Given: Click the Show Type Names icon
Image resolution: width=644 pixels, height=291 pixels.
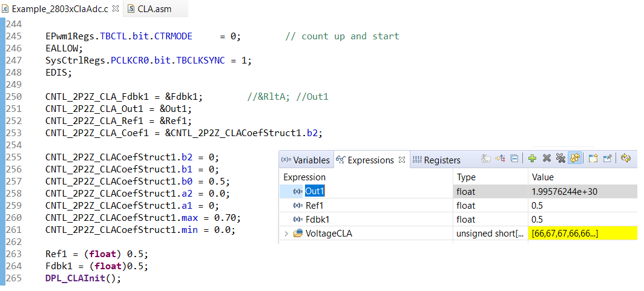Looking at the screenshot, I should (486, 159).
